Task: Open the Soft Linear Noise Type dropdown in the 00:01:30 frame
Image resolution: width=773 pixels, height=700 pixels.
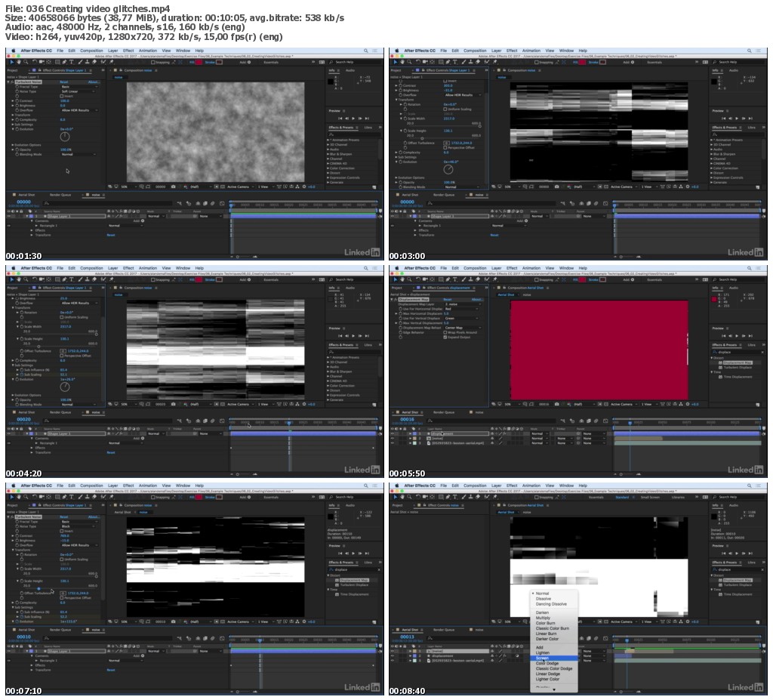Action: coord(79,92)
